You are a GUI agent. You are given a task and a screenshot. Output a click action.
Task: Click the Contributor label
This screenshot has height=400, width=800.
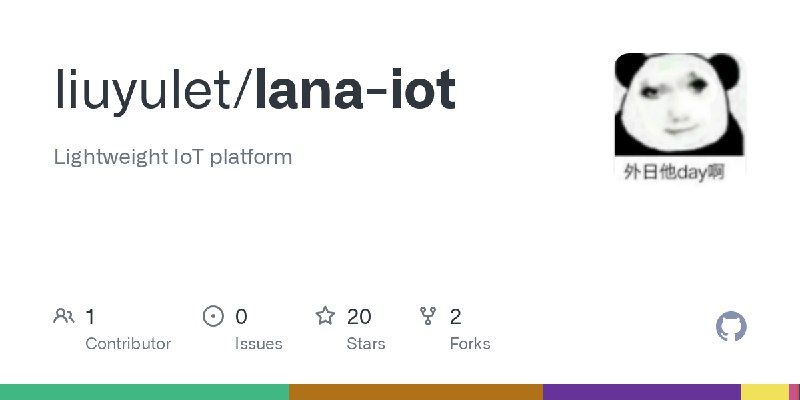128,344
